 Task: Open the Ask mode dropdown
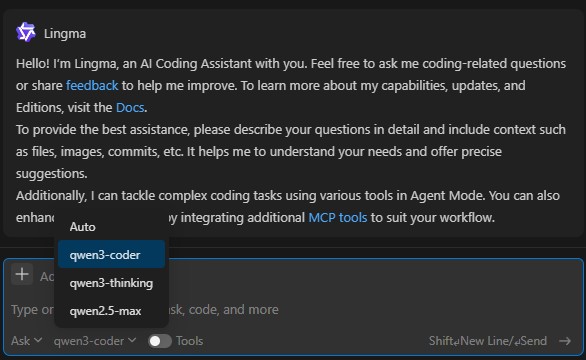(26, 341)
